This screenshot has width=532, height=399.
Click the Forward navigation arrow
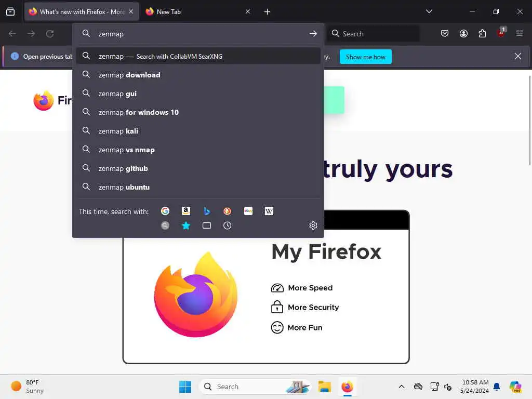point(31,34)
